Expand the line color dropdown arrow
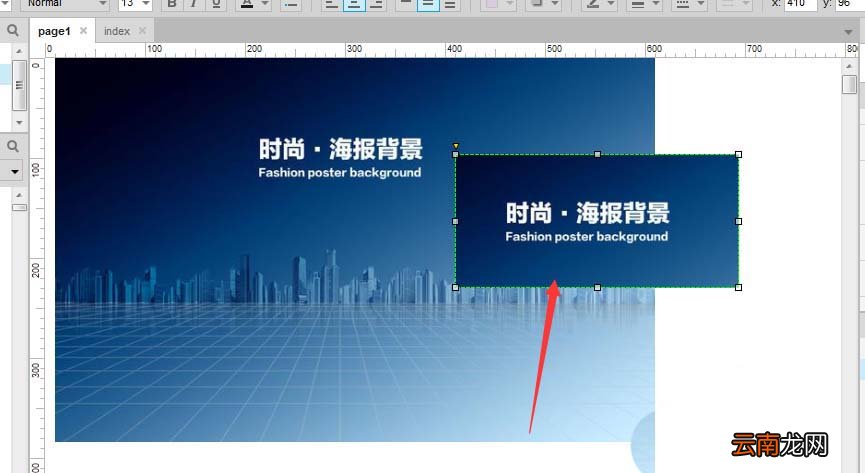 click(611, 4)
